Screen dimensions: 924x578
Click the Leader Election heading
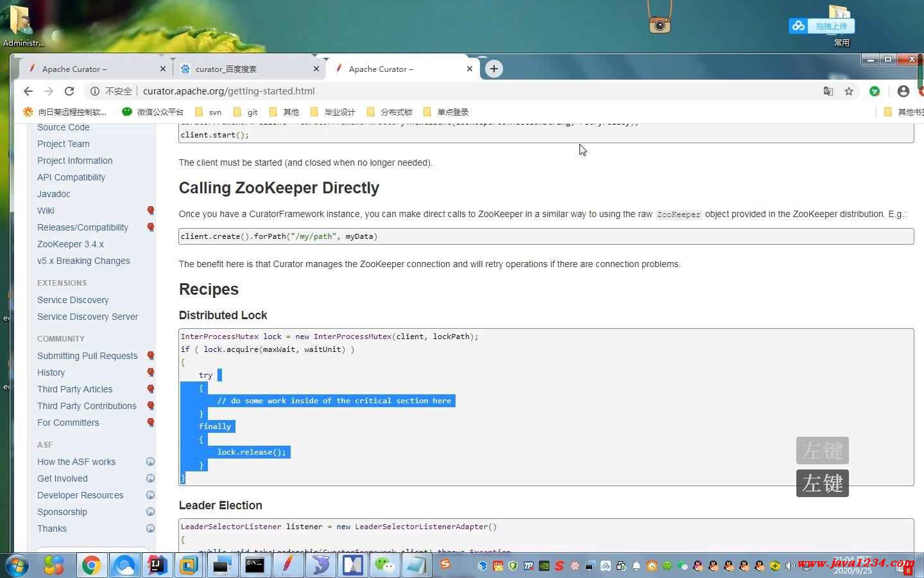[220, 505]
